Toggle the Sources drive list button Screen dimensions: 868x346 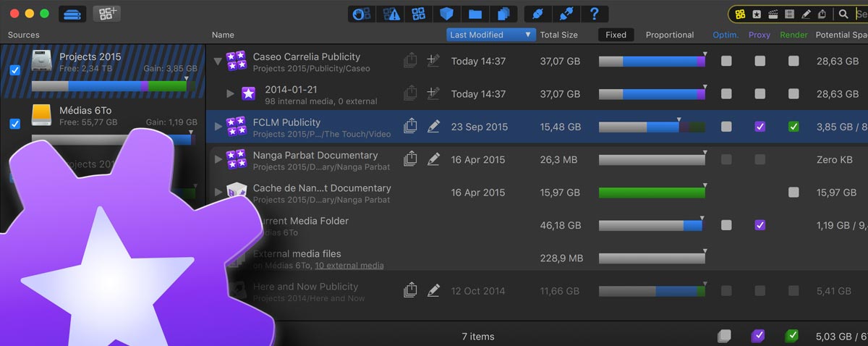point(72,14)
